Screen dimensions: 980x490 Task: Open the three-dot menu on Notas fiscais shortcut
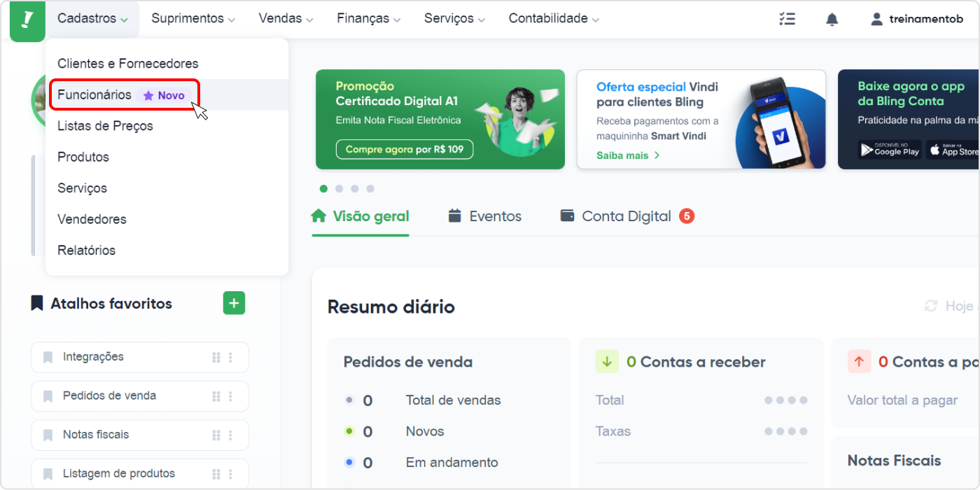point(230,435)
